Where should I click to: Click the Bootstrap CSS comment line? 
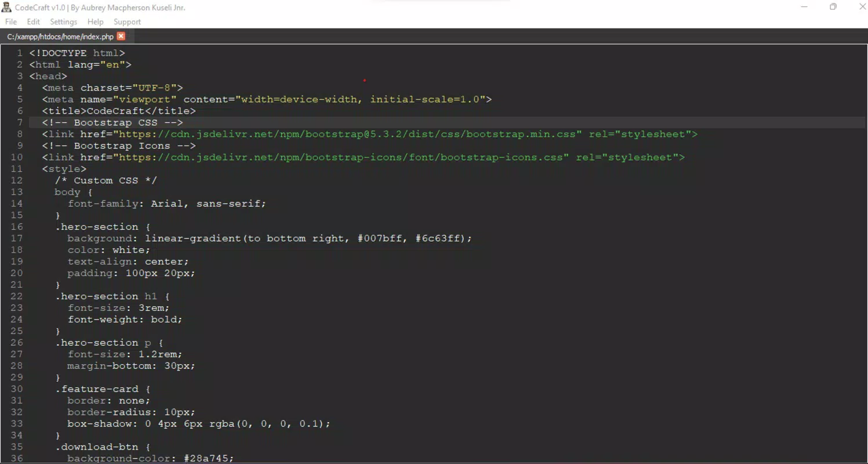[x=112, y=122]
